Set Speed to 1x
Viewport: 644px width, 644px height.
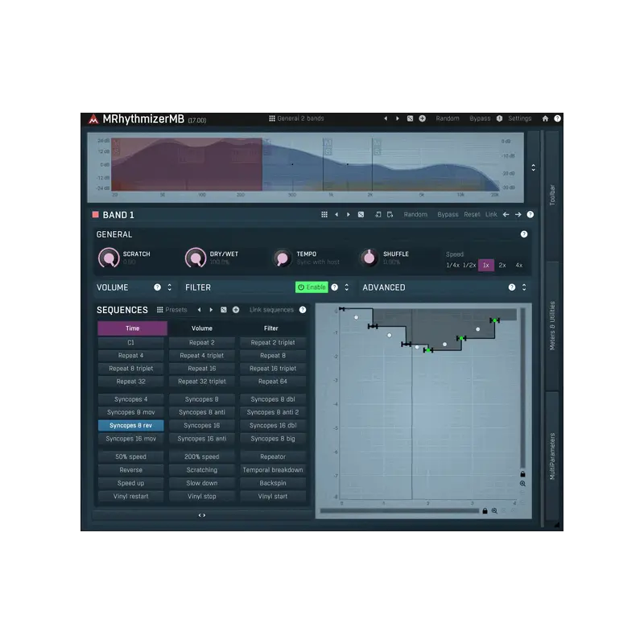click(486, 266)
